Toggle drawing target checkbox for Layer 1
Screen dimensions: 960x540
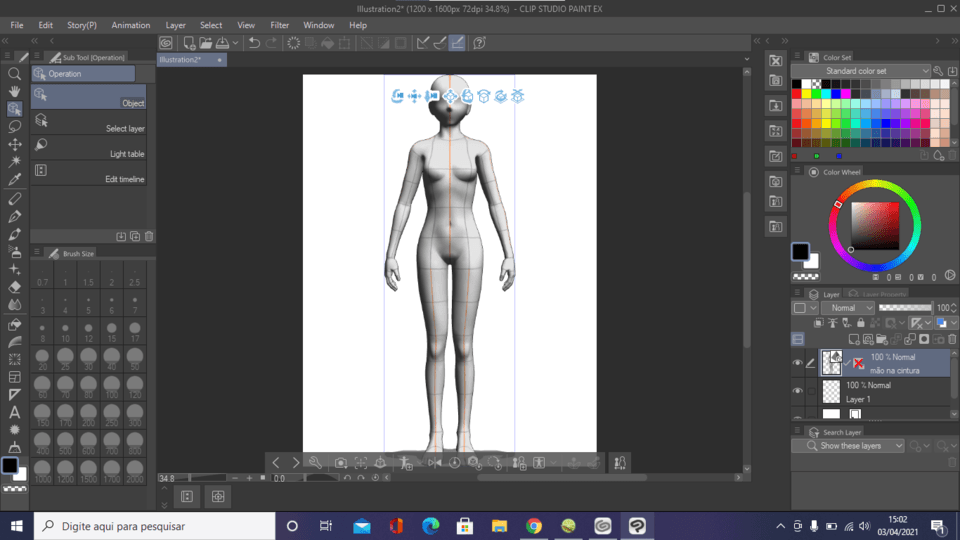(x=811, y=391)
